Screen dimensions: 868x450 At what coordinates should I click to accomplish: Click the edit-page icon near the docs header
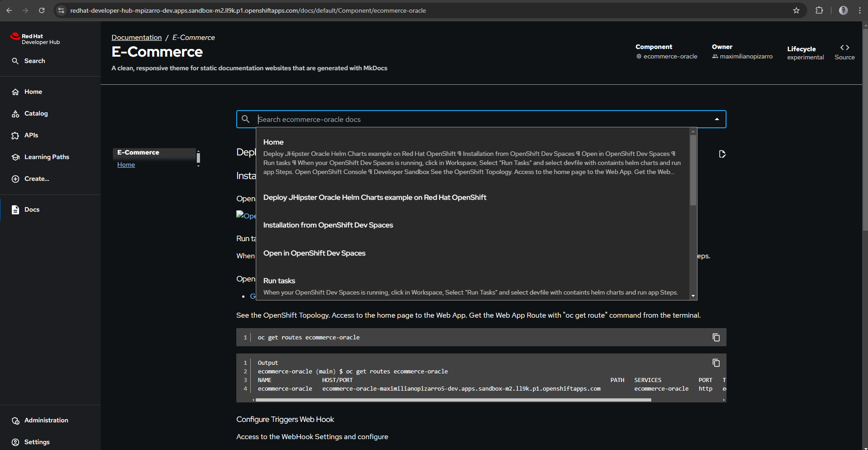click(722, 154)
